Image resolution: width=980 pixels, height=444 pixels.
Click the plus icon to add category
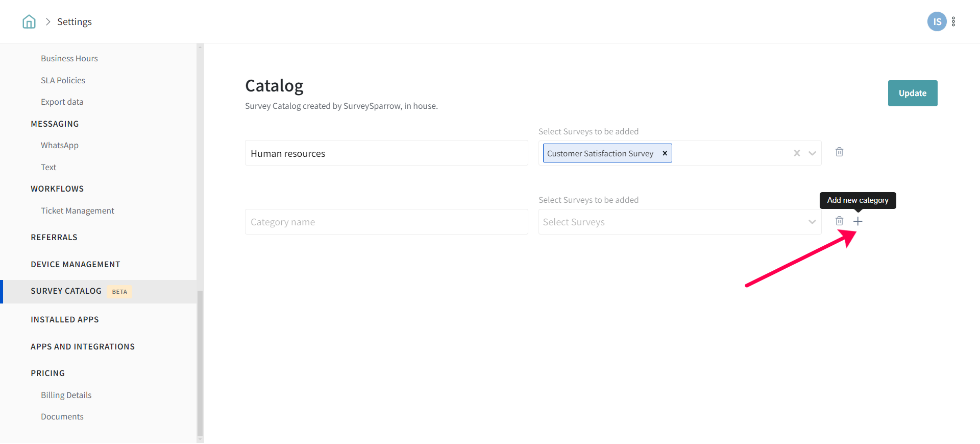click(857, 221)
